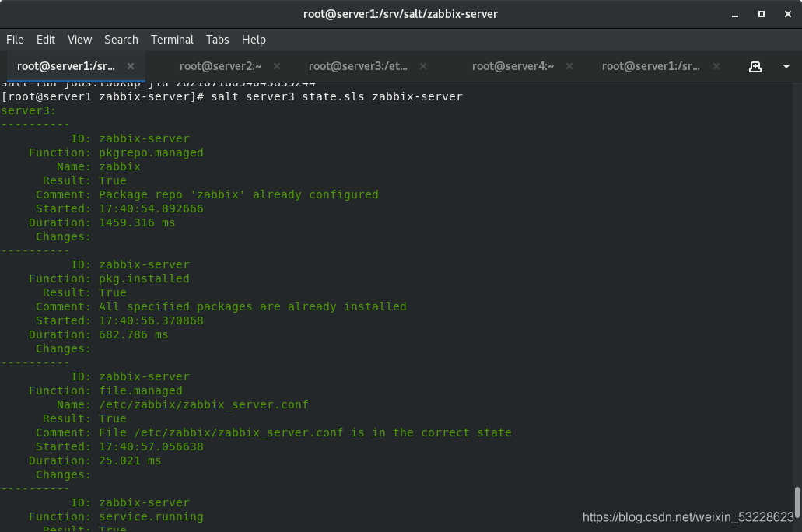Click the vertical scrollbar thumb
This screenshot has height=532, width=802.
[797, 502]
